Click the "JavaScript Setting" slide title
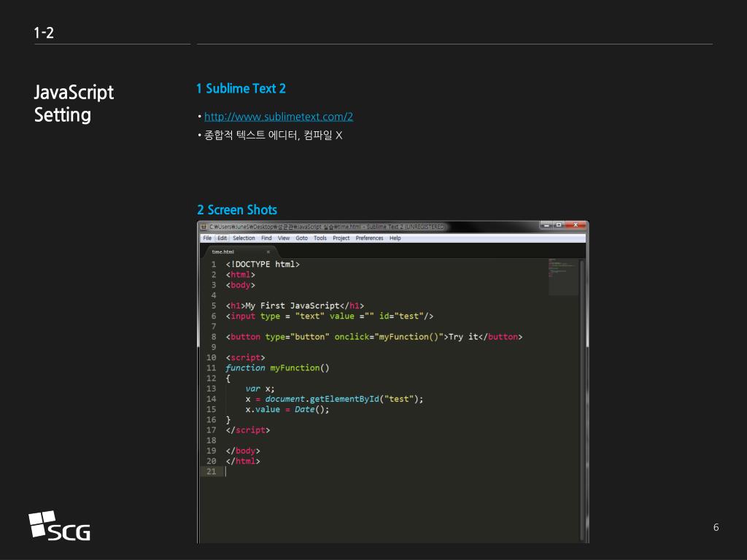Image resolution: width=747 pixels, height=560 pixels. tap(74, 104)
